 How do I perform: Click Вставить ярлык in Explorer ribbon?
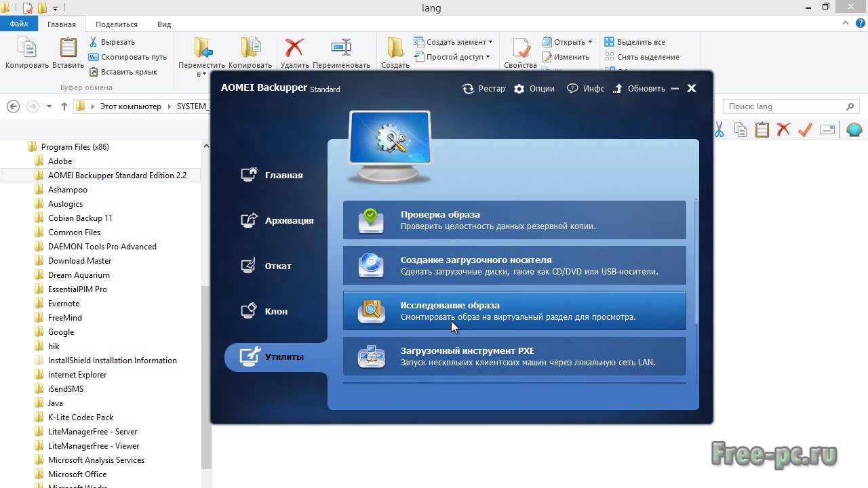[x=123, y=72]
